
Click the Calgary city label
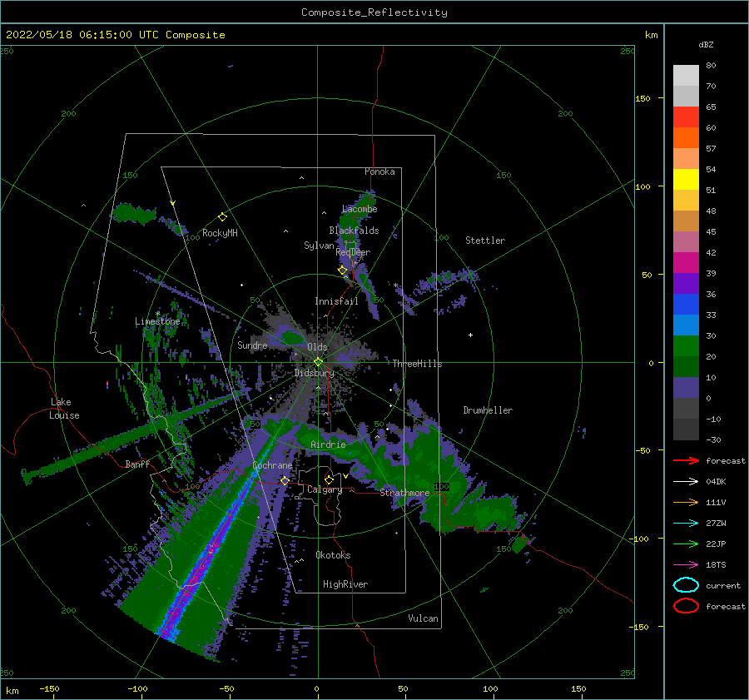[325, 489]
